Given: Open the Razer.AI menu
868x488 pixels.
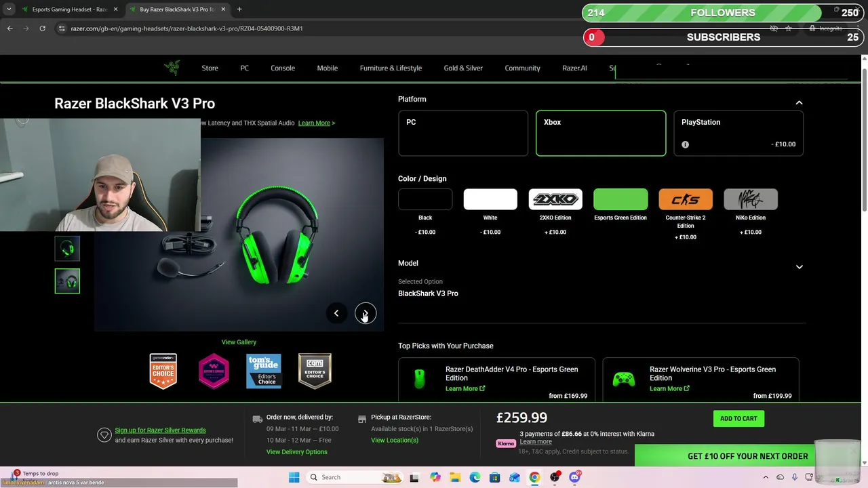Looking at the screenshot, I should coord(574,68).
